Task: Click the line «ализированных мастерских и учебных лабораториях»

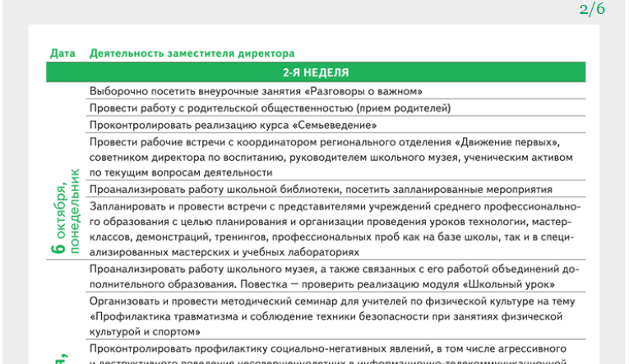Action: click(224, 252)
